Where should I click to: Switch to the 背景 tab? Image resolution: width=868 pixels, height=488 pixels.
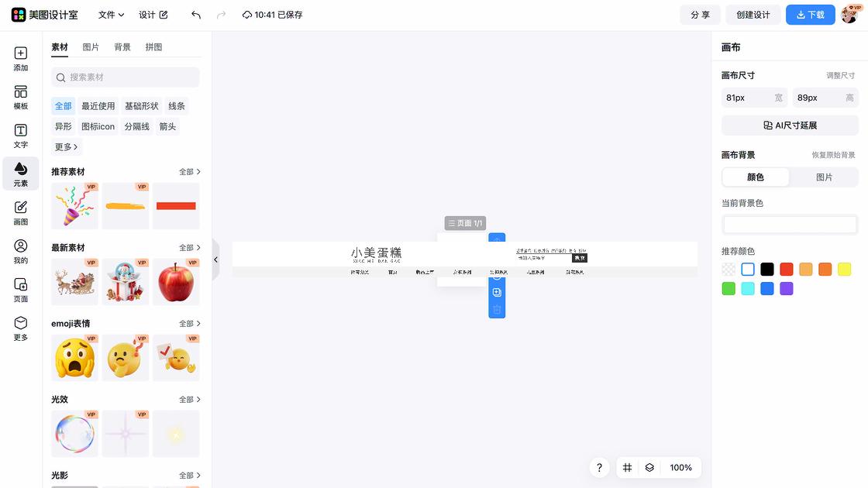point(122,47)
